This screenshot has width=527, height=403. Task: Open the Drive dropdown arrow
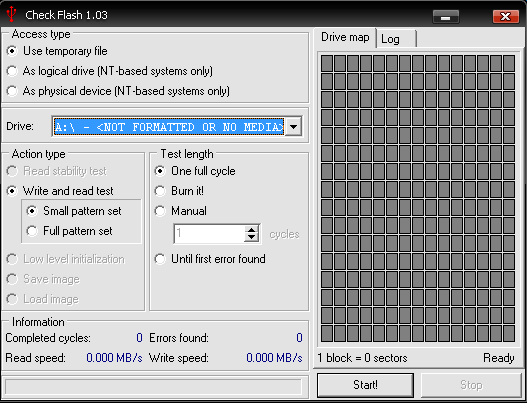(x=293, y=127)
